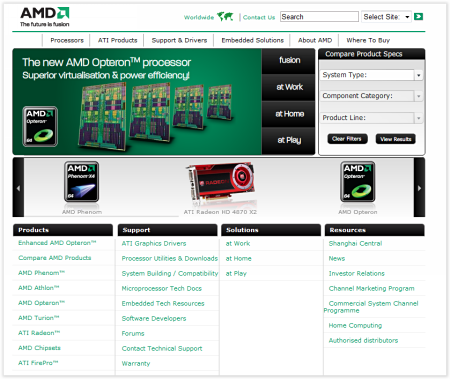Open the System Type dropdown

[x=371, y=75]
